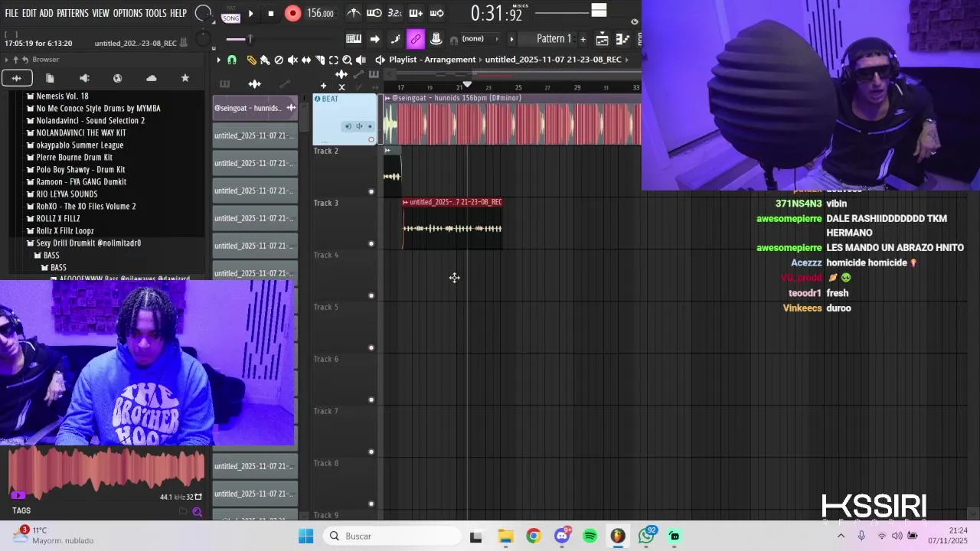The width and height of the screenshot is (980, 551).
Task: Click the master volume knob
Action: click(203, 13)
